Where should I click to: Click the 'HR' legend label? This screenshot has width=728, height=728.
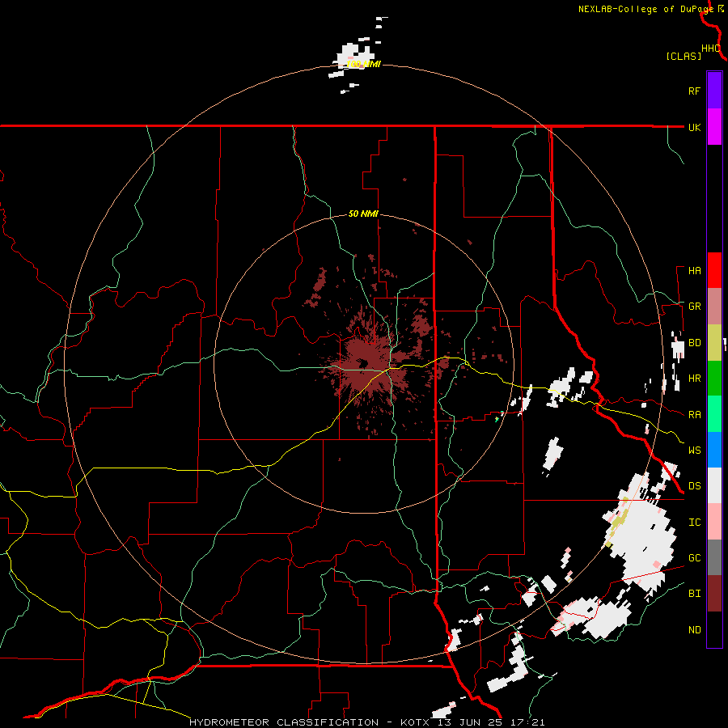coord(694,379)
